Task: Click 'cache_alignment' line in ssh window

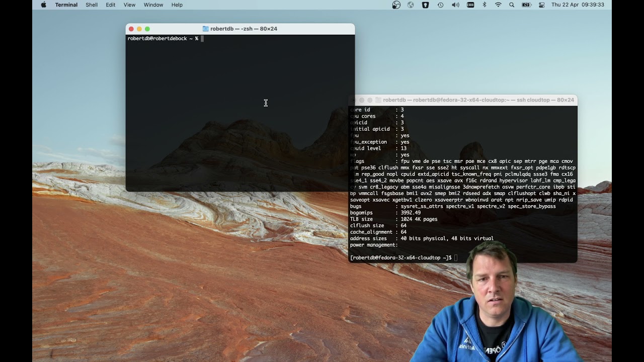Action: 378,232
